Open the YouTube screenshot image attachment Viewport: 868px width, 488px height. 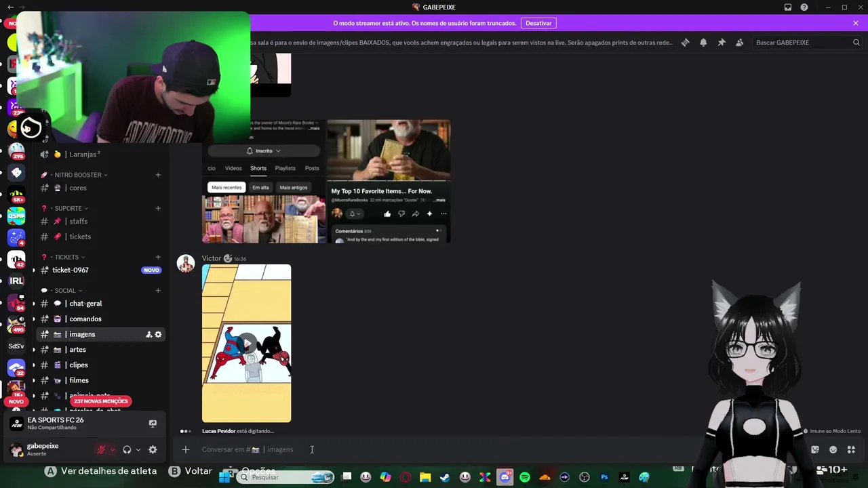pyautogui.click(x=326, y=182)
